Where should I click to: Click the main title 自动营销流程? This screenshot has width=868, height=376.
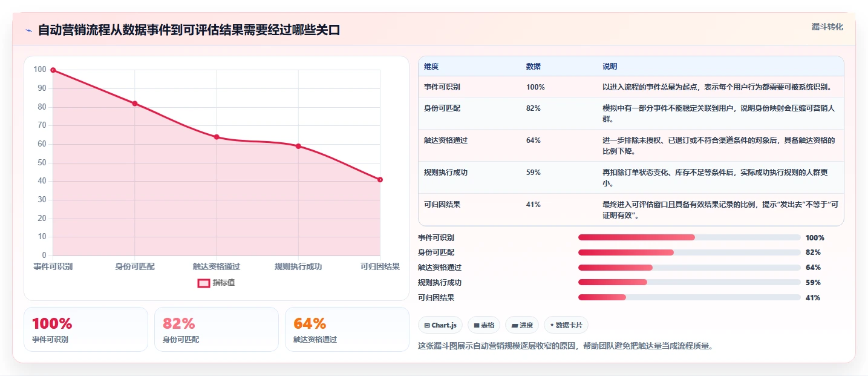click(x=189, y=30)
